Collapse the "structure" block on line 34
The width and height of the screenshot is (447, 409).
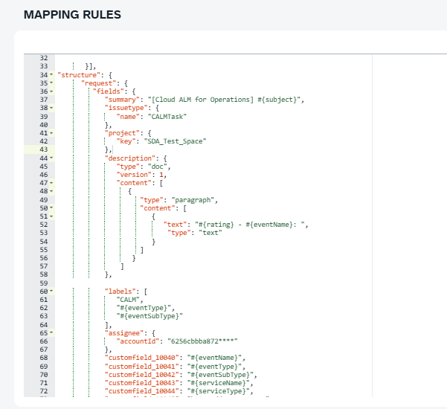pos(51,75)
